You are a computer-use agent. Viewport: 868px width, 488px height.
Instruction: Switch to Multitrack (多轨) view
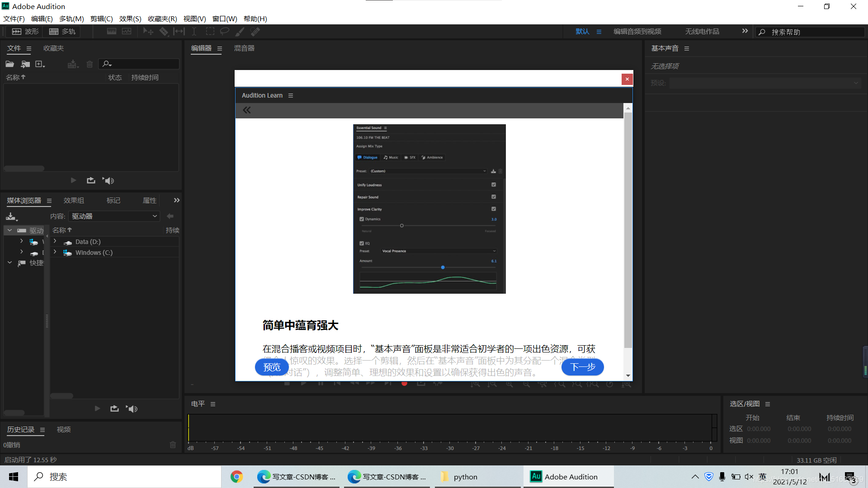click(62, 32)
